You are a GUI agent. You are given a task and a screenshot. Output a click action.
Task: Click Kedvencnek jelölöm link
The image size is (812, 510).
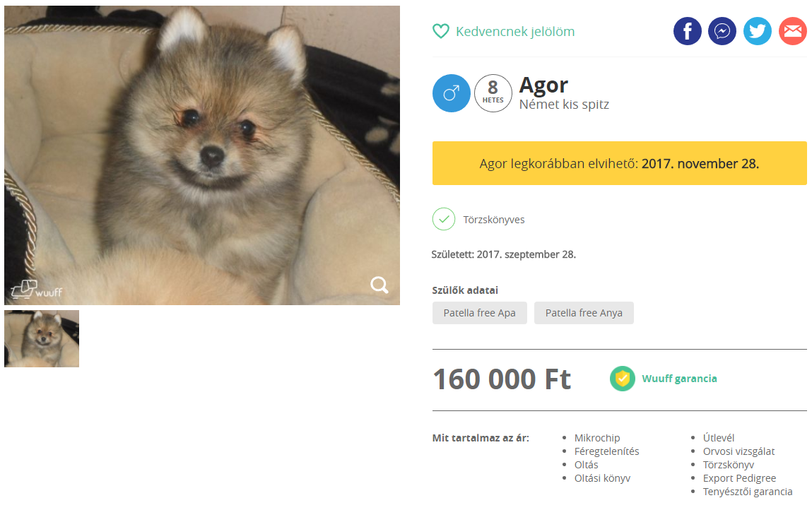pos(515,32)
